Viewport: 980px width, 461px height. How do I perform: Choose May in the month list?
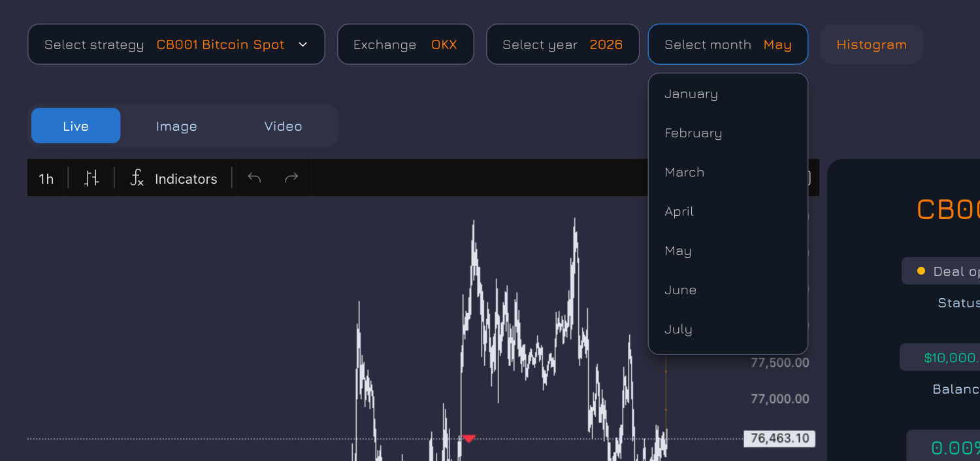click(728, 250)
